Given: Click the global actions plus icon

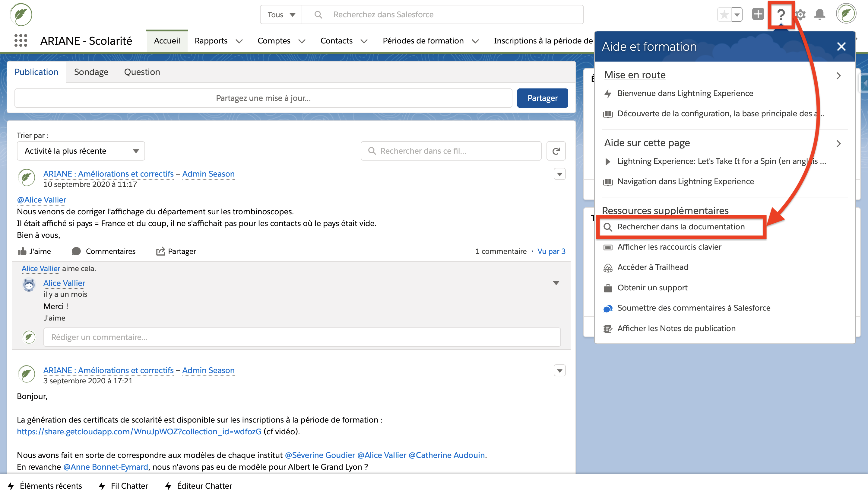Looking at the screenshot, I should 758,14.
